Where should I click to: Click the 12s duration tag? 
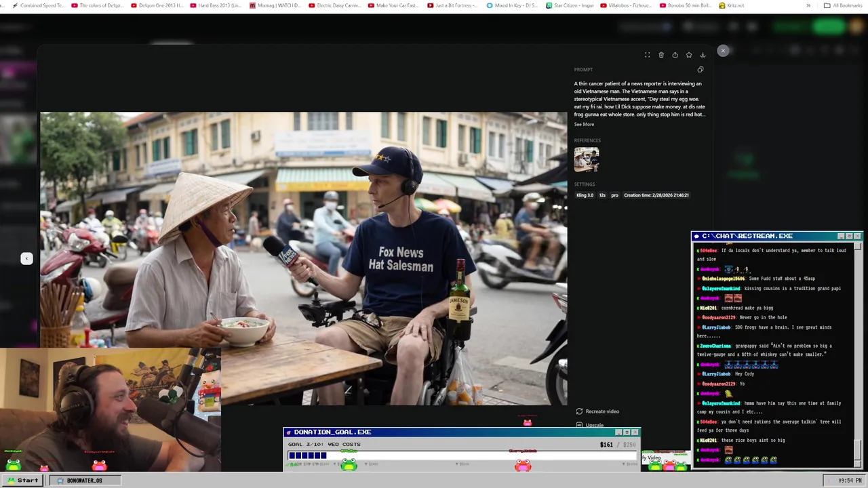coord(602,195)
